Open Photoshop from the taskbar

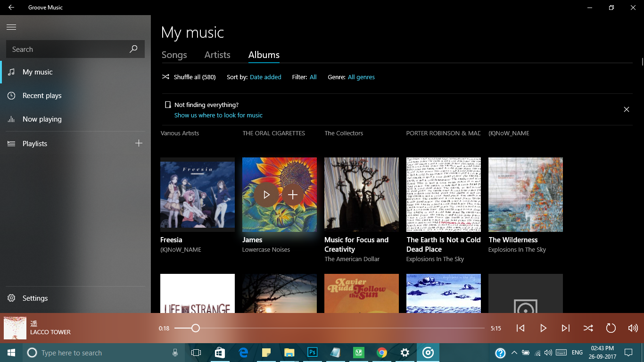coord(312,353)
